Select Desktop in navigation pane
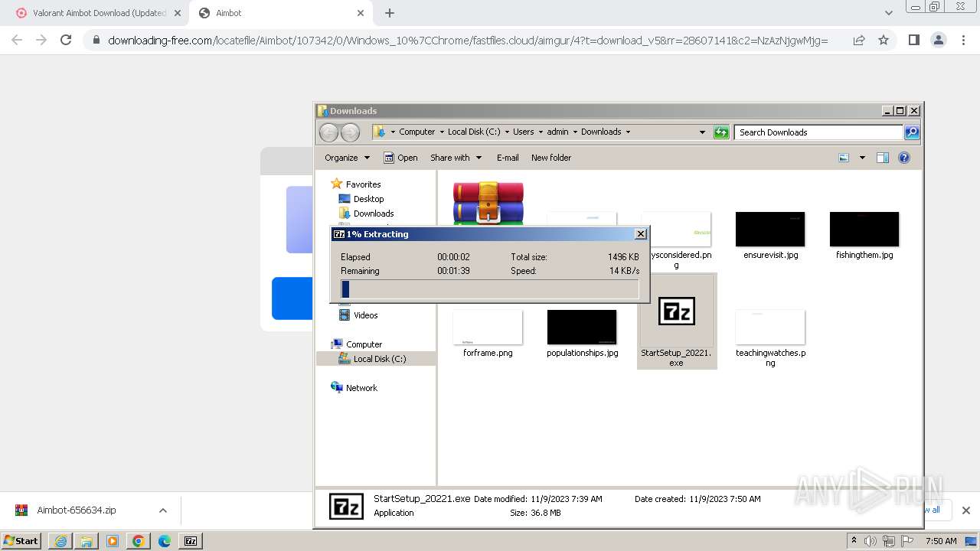The image size is (980, 551). pos(368,199)
